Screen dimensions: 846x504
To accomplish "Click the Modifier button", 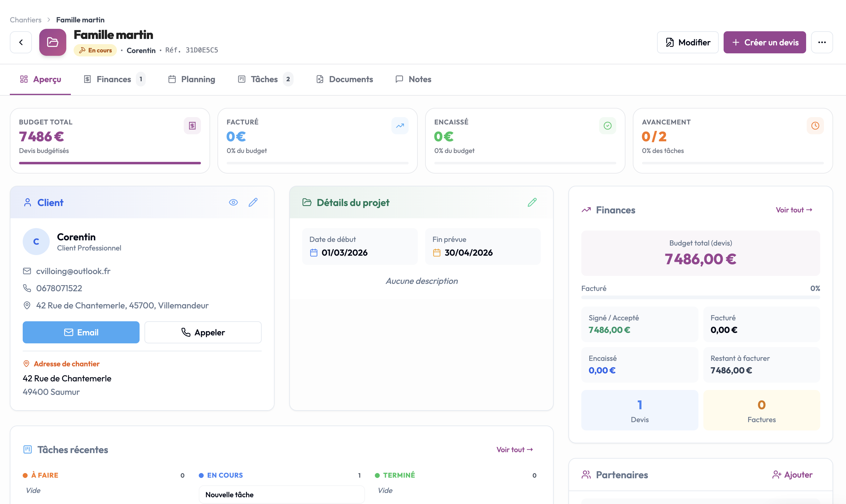I will pyautogui.click(x=688, y=42).
